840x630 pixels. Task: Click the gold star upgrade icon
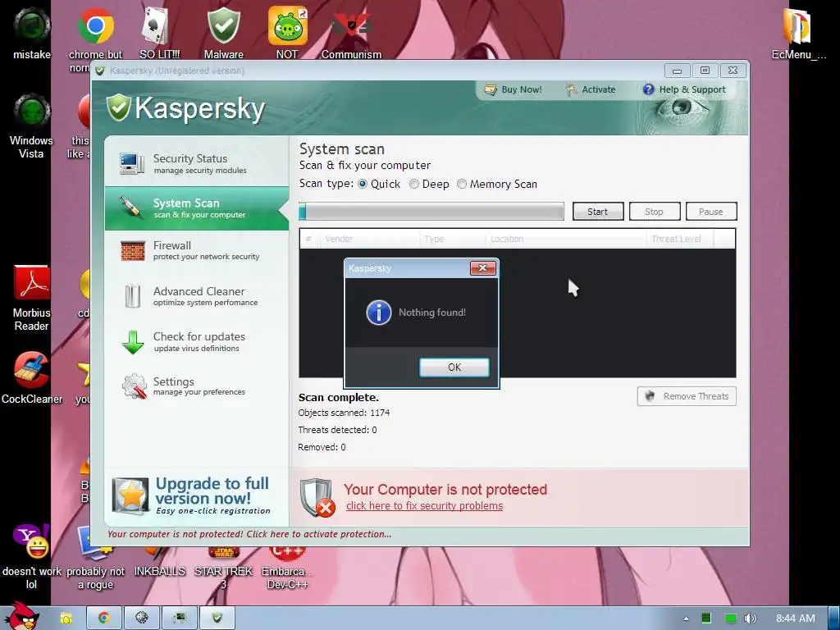pyautogui.click(x=130, y=496)
